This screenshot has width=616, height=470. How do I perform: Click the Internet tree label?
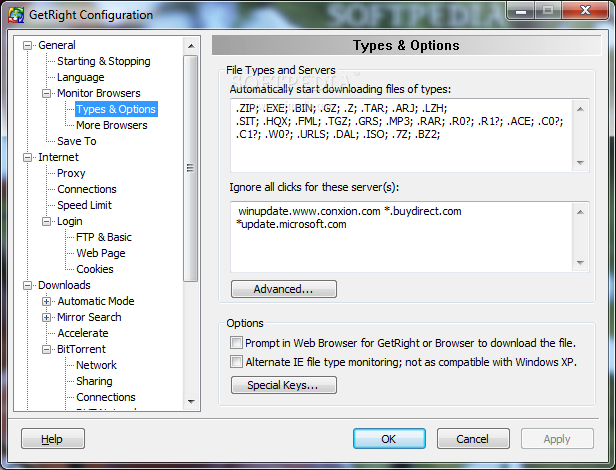pyautogui.click(x=59, y=157)
